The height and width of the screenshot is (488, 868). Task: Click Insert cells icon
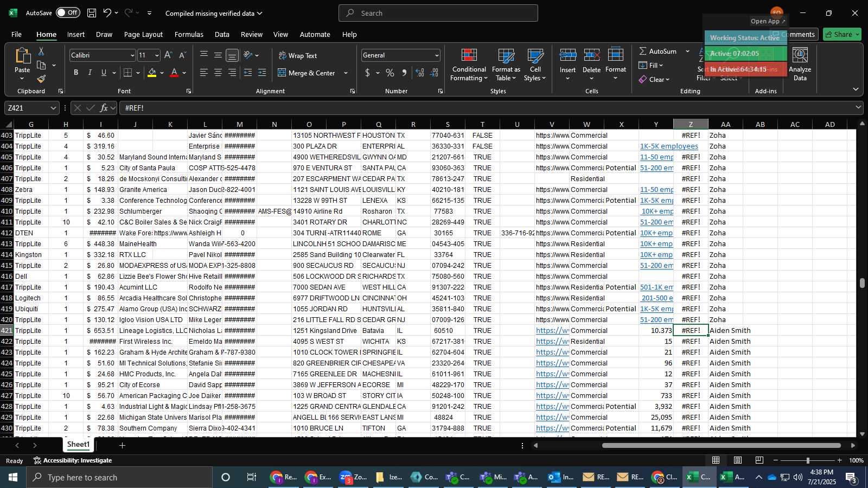click(x=567, y=55)
